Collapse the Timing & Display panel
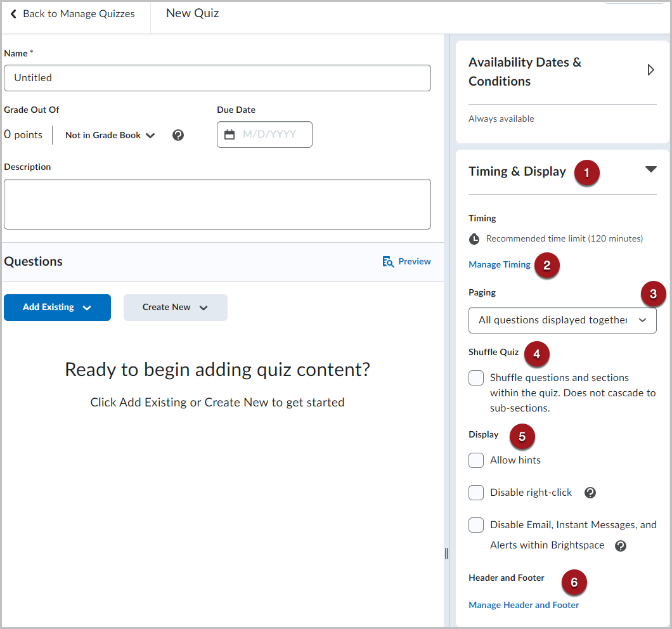The height and width of the screenshot is (629, 672). pyautogui.click(x=650, y=169)
